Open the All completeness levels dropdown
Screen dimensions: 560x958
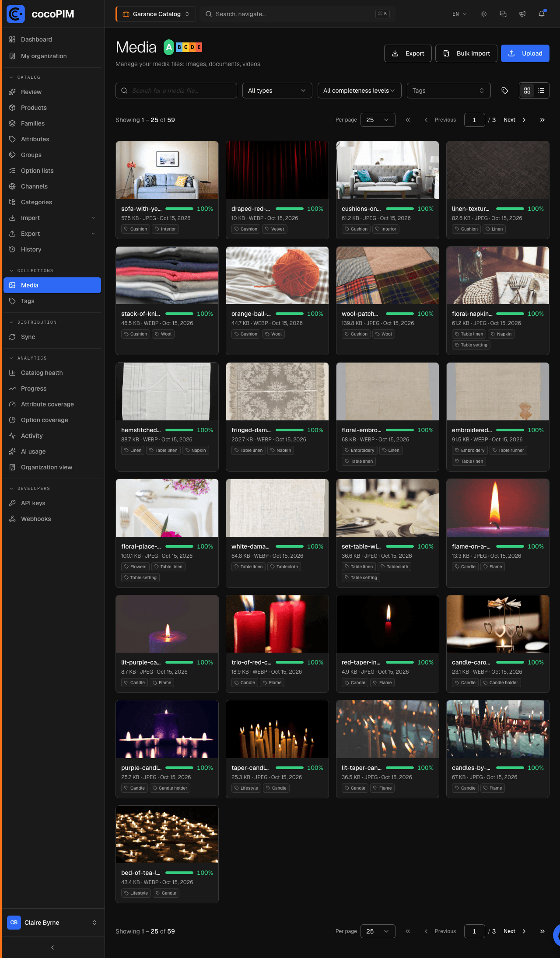pyautogui.click(x=360, y=91)
